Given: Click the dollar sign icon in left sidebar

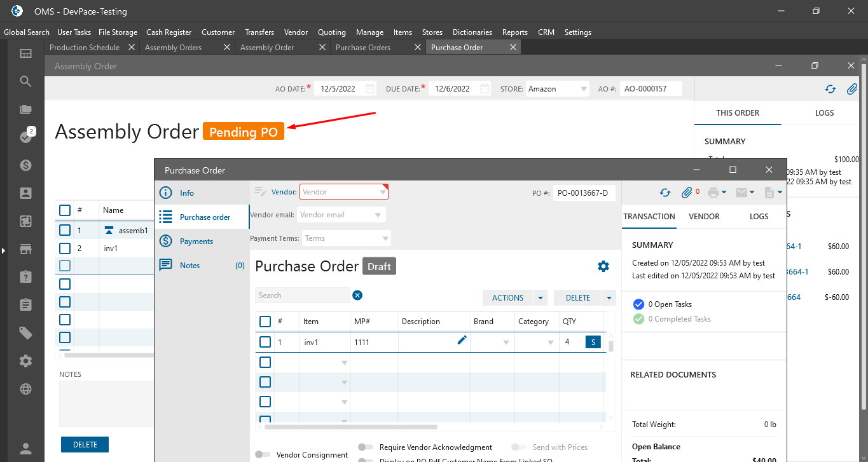Looking at the screenshot, I should click(25, 165).
